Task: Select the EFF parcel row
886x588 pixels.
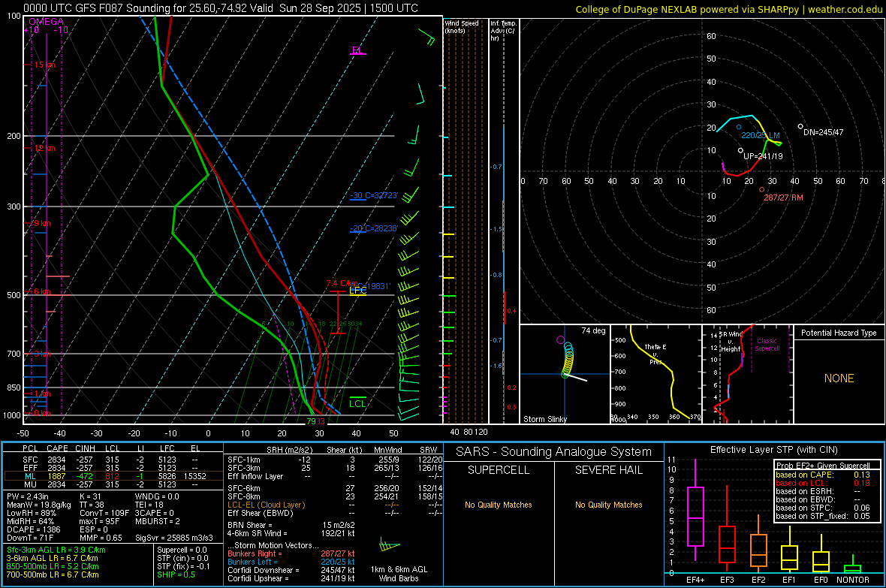Action: click(113, 468)
